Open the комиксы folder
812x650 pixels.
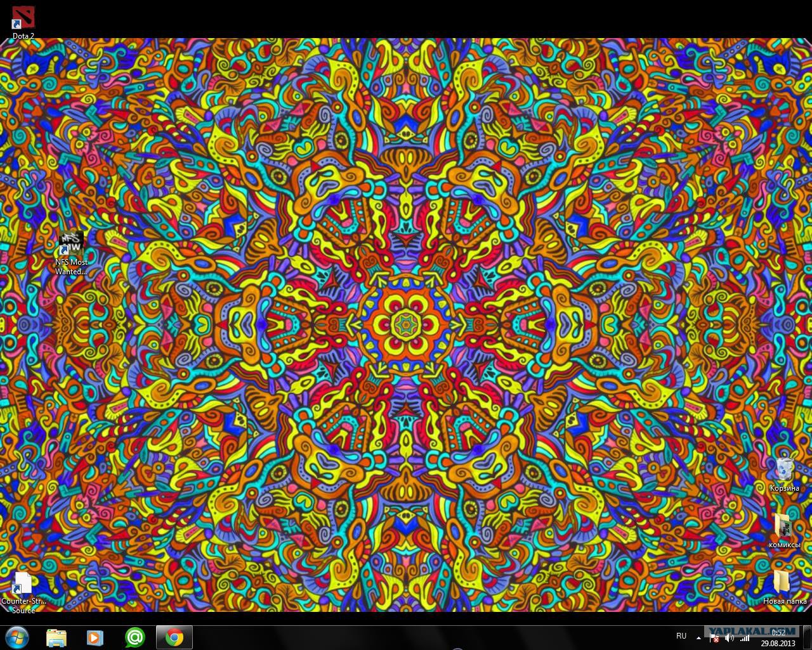tap(784, 531)
